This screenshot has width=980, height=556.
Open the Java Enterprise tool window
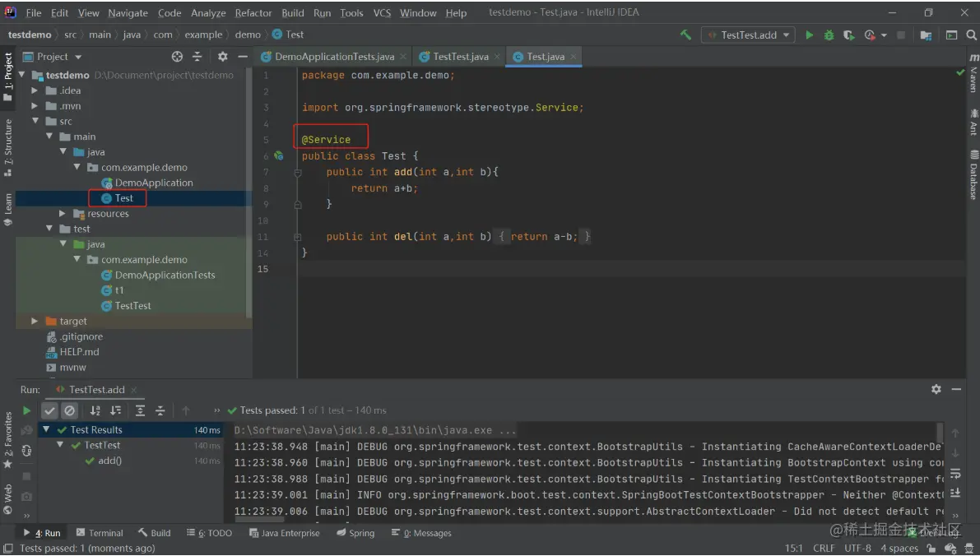[285, 533]
